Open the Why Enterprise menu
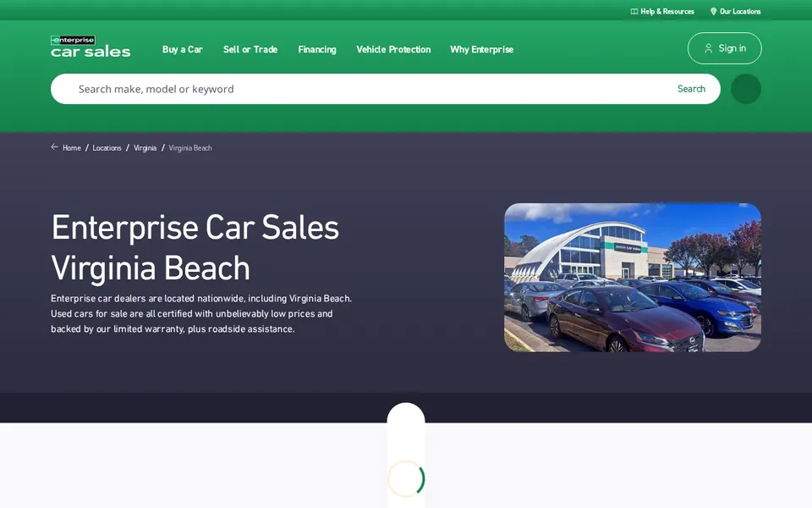The width and height of the screenshot is (812, 508). [x=481, y=49]
